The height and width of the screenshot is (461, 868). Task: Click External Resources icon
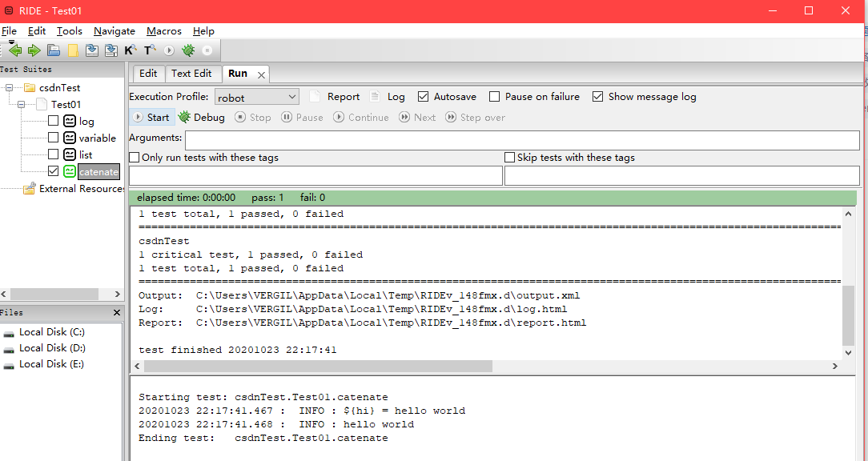click(x=30, y=189)
